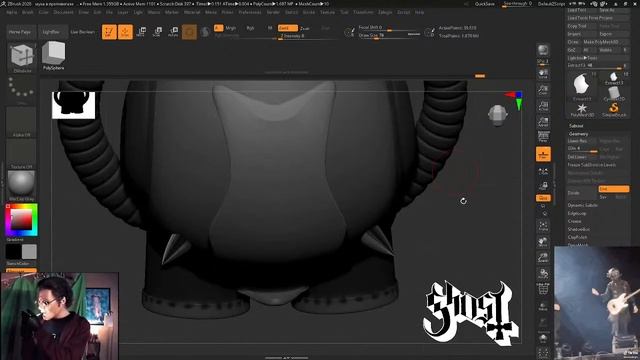
Task: Open MatCap Gray material sphere
Action: [x=21, y=185]
